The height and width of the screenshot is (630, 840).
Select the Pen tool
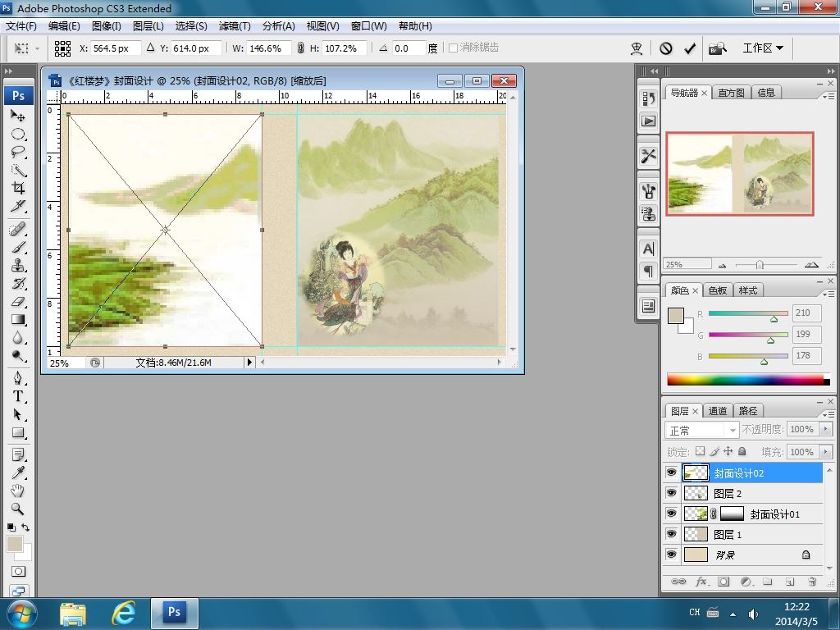coord(18,379)
